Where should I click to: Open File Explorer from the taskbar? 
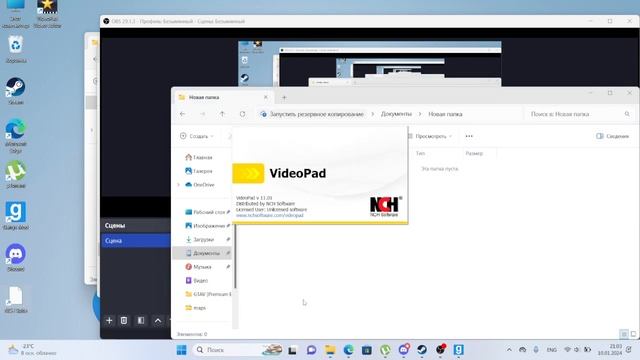[x=330, y=350]
